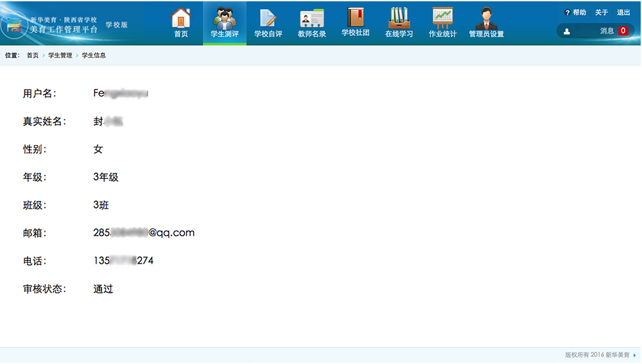This screenshot has width=642, height=364.
Task: Select the 学生测评 student evaluation icon
Action: point(224,18)
